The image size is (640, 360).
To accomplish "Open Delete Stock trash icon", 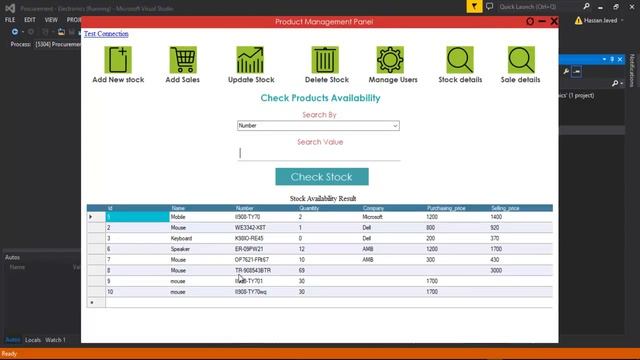I will 325,60.
